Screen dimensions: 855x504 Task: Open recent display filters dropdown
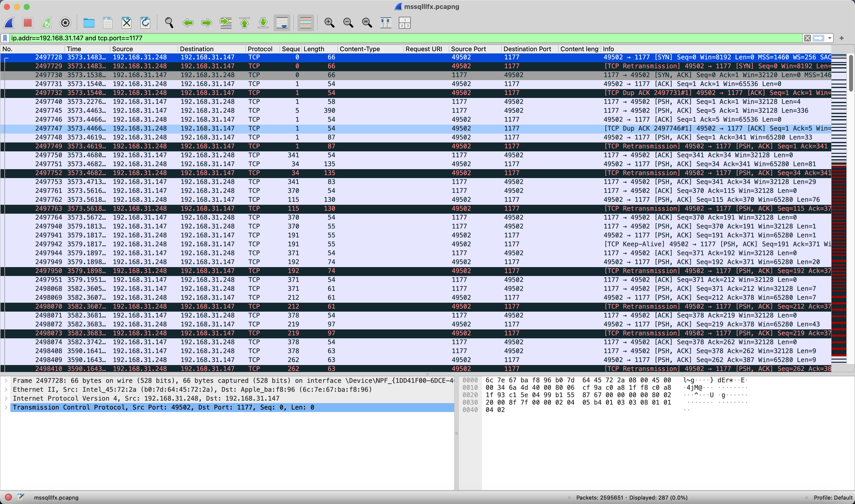[x=830, y=38]
